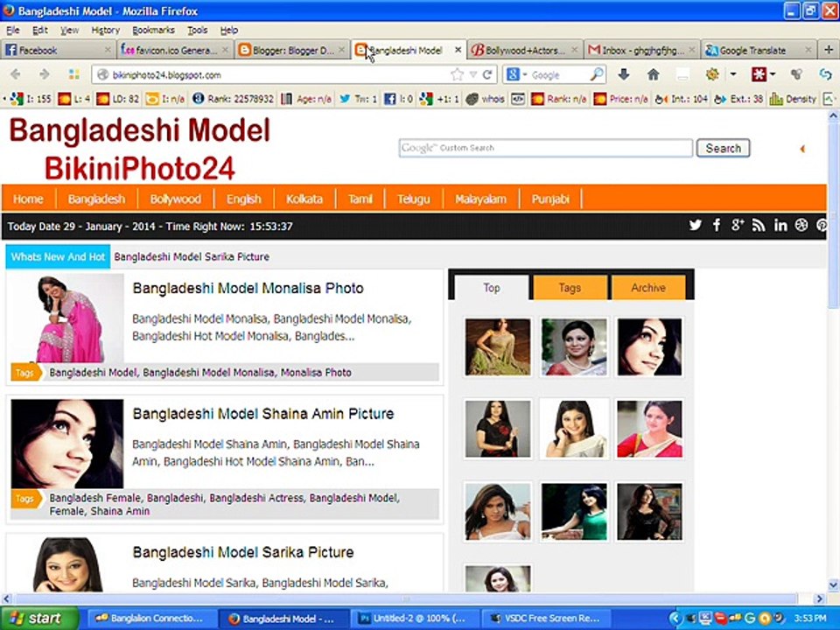Close the Facebook tab

108,50
